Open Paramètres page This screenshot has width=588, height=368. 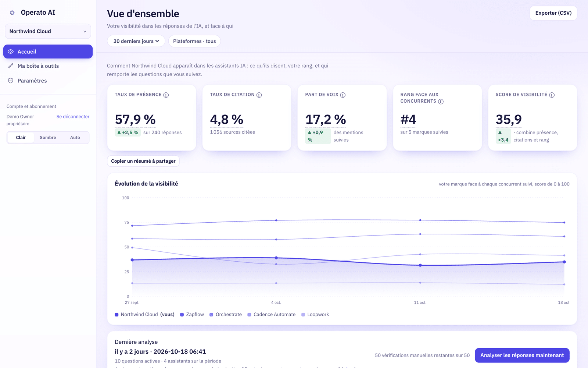[48, 81]
